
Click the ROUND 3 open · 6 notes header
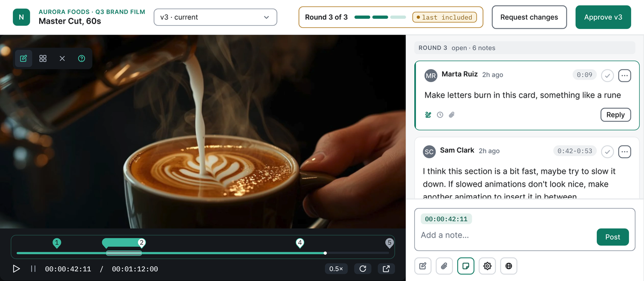tap(526, 48)
